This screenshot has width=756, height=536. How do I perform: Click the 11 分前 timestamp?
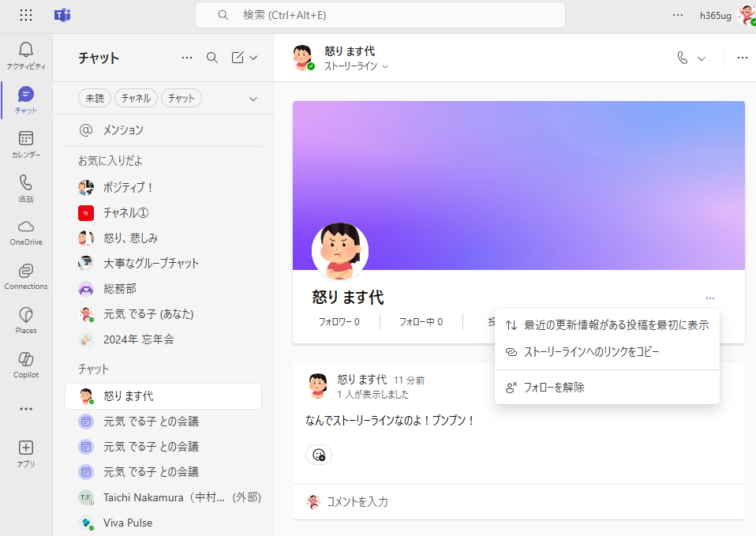point(409,380)
